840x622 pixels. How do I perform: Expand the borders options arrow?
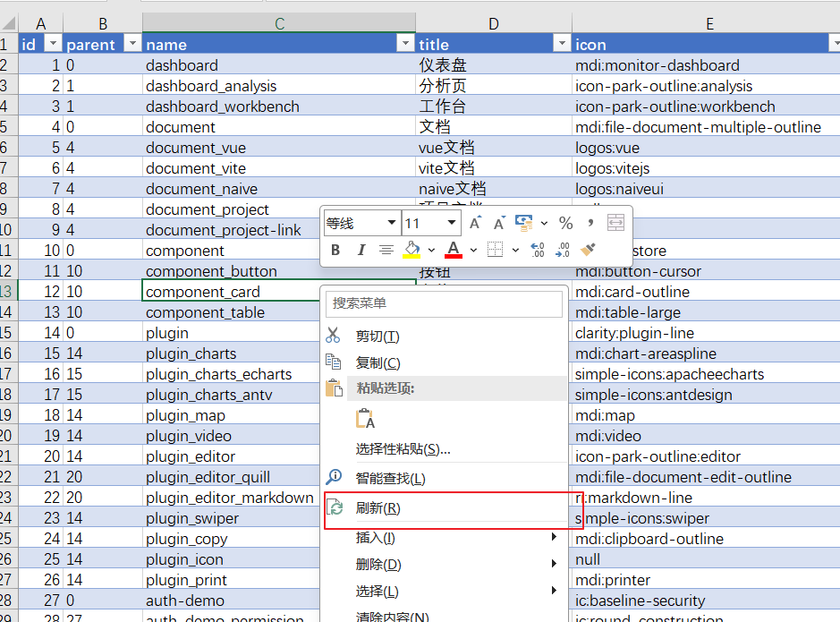[x=515, y=250]
